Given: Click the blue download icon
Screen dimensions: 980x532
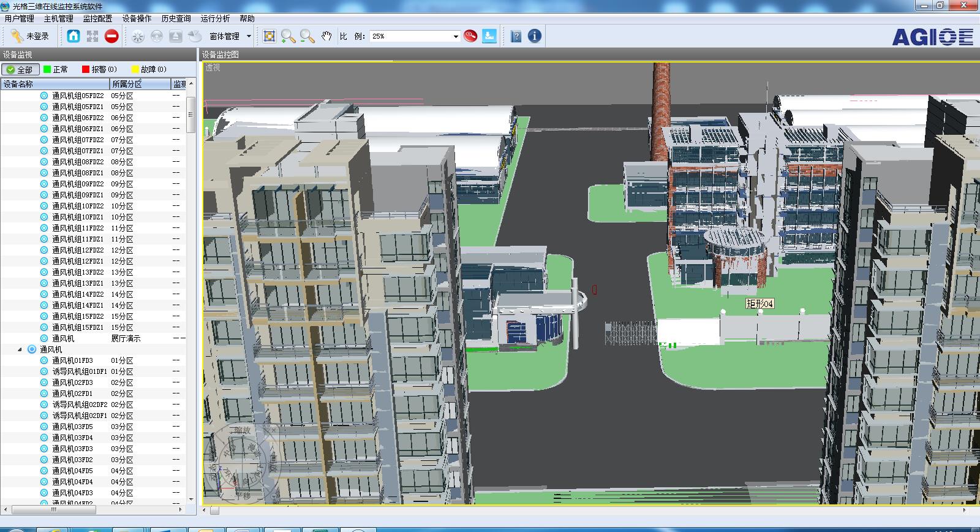Looking at the screenshot, I should pos(489,36).
